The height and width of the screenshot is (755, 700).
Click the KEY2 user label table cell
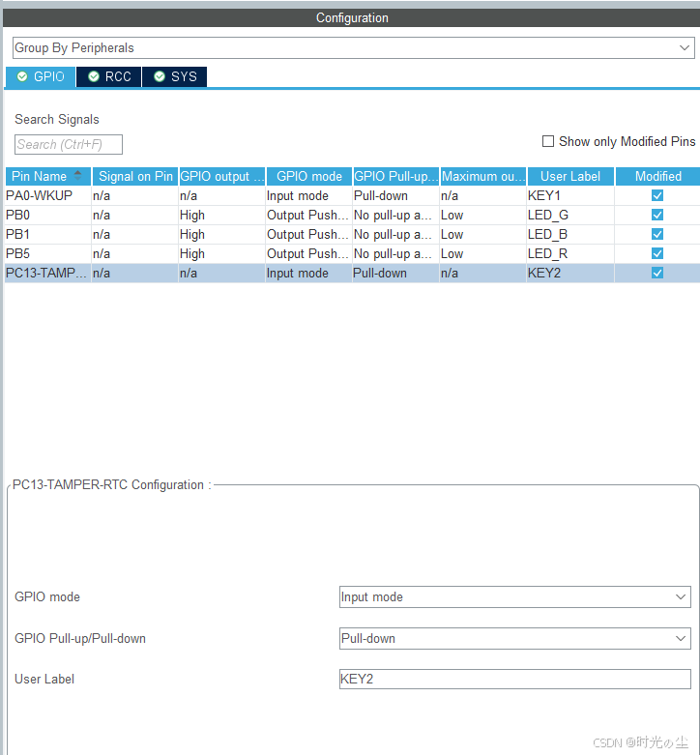[x=570, y=273]
